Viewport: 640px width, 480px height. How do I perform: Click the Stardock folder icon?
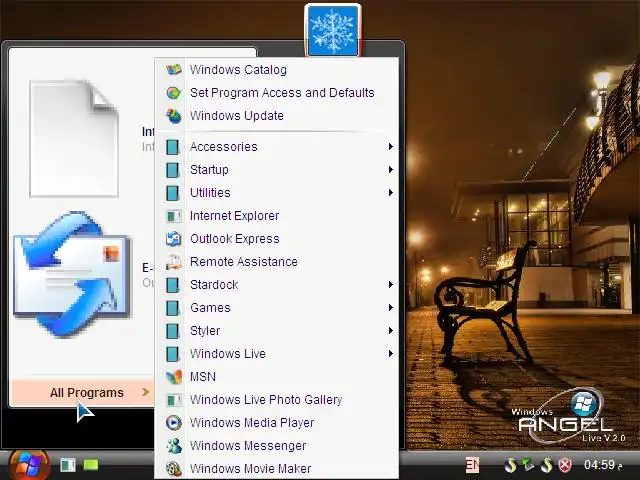coord(173,285)
